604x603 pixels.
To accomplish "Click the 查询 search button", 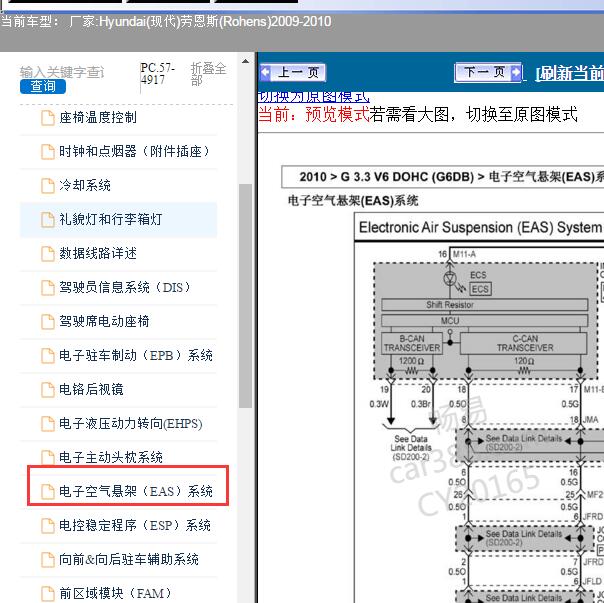I will 42,86.
